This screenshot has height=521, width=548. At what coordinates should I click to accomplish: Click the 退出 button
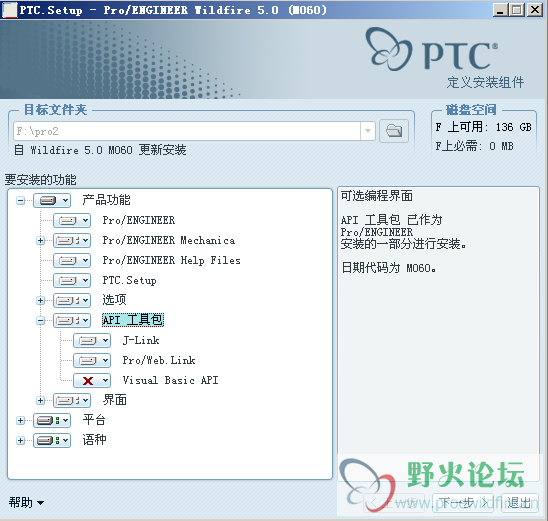point(519,503)
